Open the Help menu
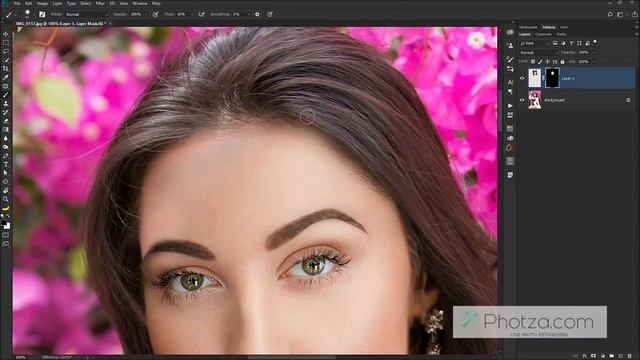The height and width of the screenshot is (360, 640). pyautogui.click(x=156, y=3)
